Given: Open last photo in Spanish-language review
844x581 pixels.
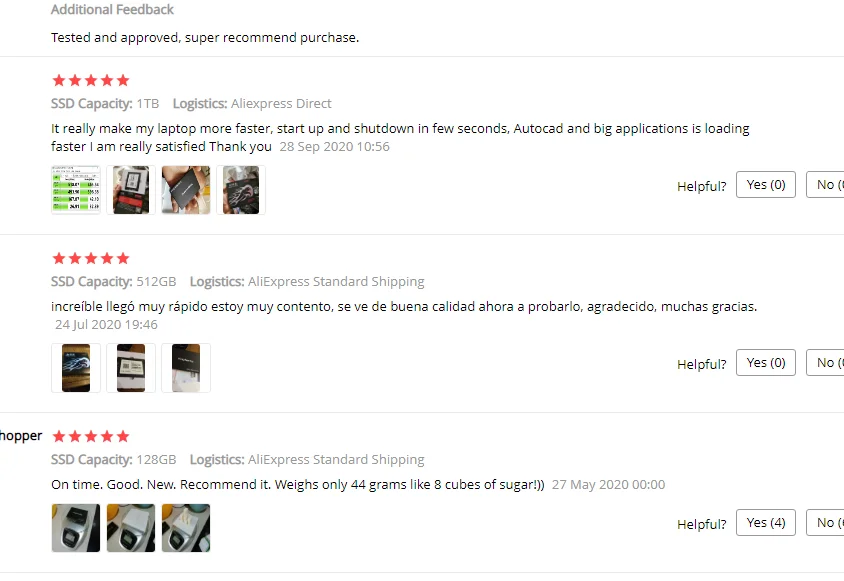Looking at the screenshot, I should (x=186, y=368).
